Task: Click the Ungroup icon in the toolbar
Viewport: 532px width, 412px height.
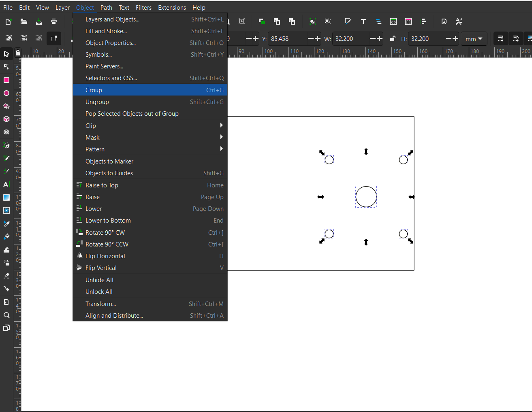Action: pos(328,22)
